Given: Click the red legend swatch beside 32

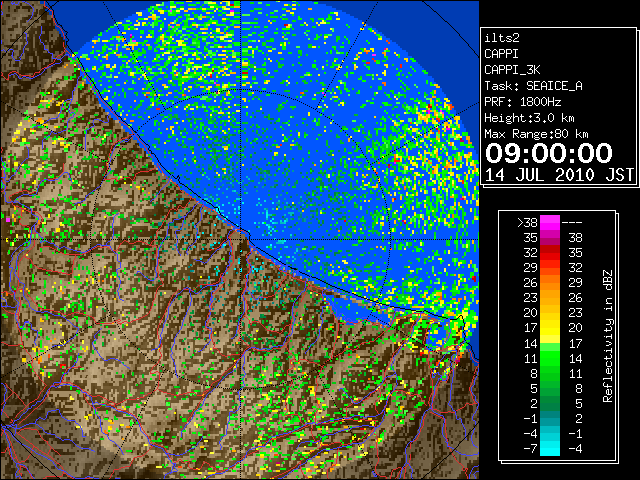Looking at the screenshot, I should click(550, 253).
